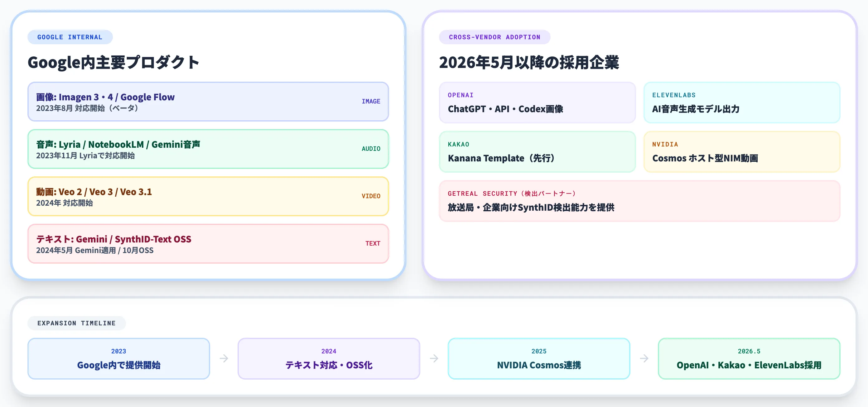Click the GOOGLE INTERNAL badge
868x407 pixels.
[70, 37]
